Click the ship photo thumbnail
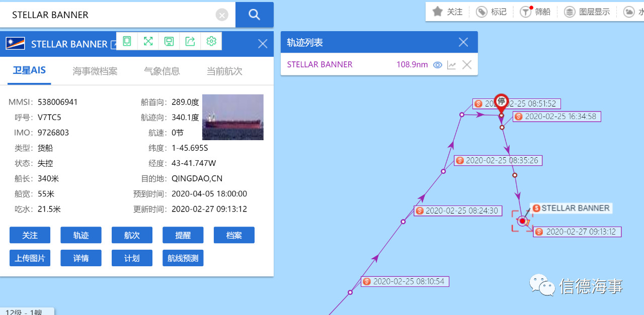The height and width of the screenshot is (315, 644). (233, 117)
